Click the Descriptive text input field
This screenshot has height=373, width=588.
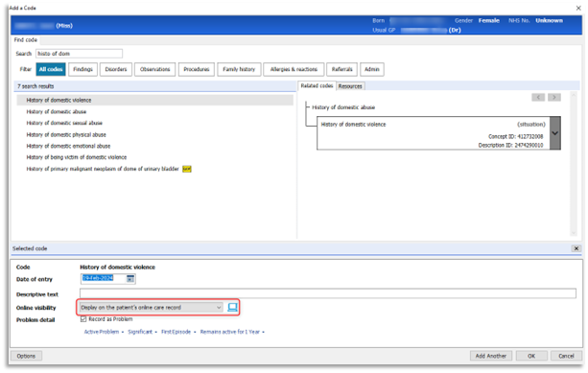328,293
